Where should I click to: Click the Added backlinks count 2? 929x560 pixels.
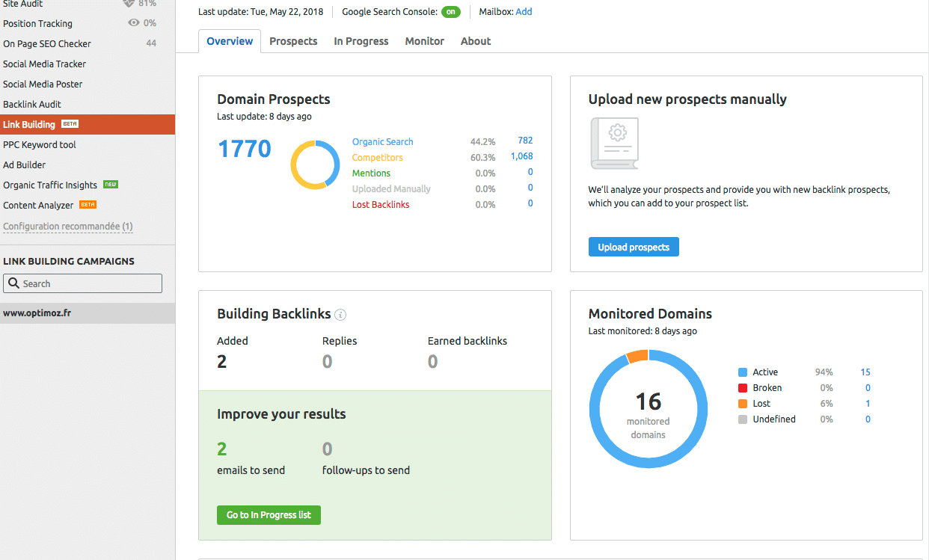pyautogui.click(x=222, y=362)
